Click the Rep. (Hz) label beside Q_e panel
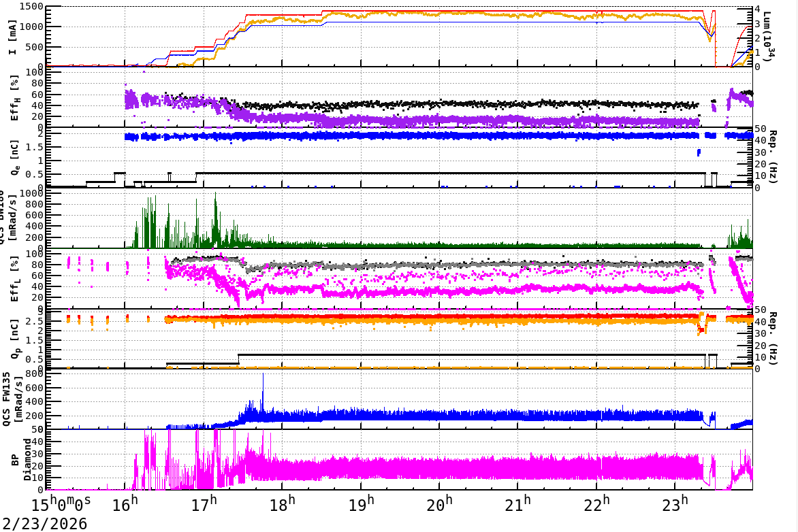Viewport: 798px width, 532px height. coord(772,157)
